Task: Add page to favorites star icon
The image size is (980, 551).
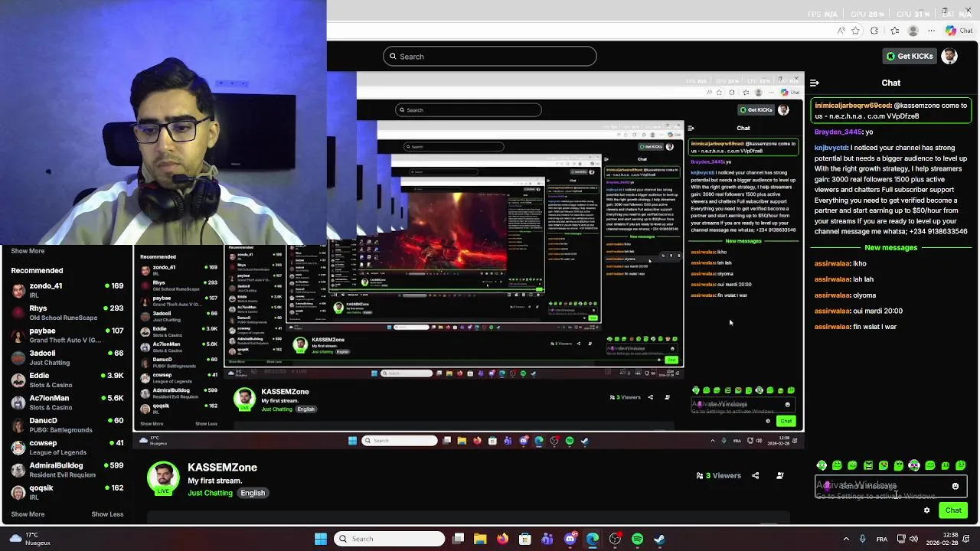Action: click(855, 31)
